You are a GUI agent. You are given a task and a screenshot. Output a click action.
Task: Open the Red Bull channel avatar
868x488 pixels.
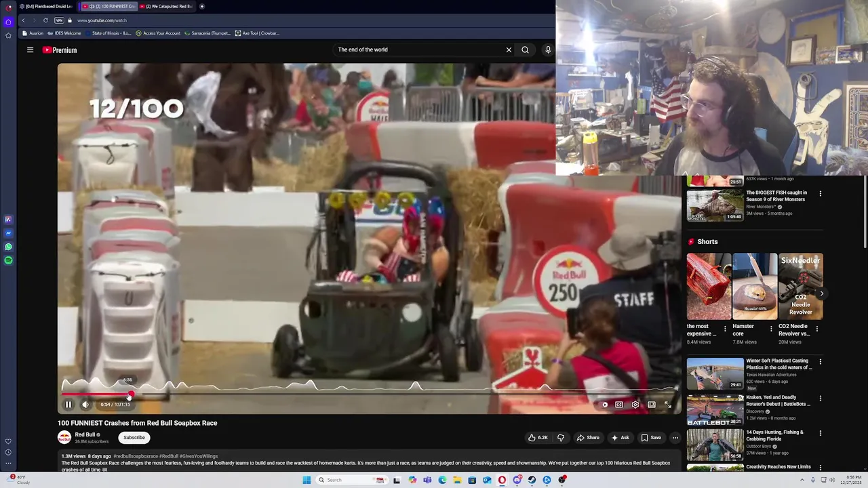click(64, 438)
